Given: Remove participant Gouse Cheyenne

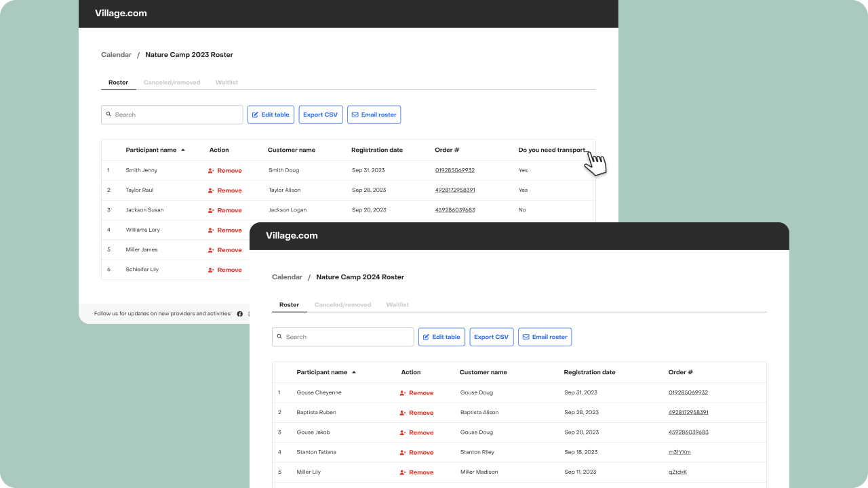Looking at the screenshot, I should point(416,393).
